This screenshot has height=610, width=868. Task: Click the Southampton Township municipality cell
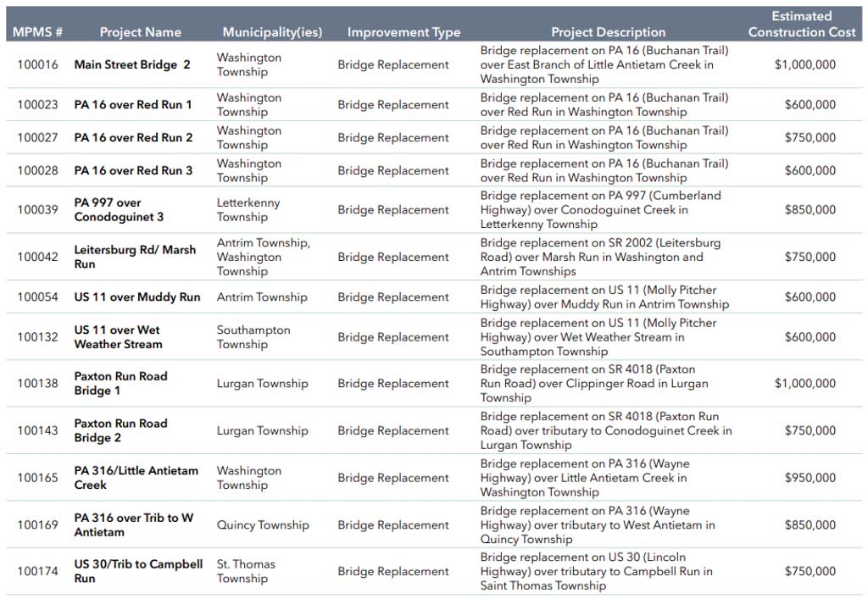[x=253, y=337]
